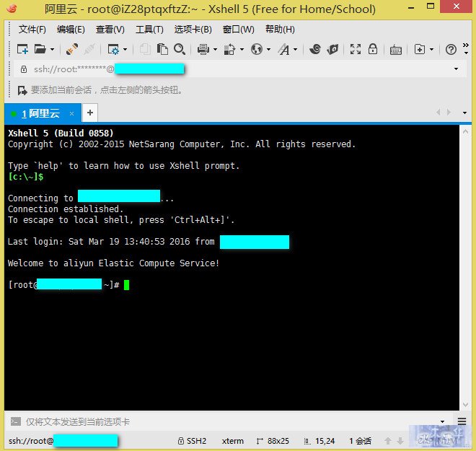This screenshot has width=476, height=451.
Task: Click the add current session arrow icon
Action: coord(22,90)
